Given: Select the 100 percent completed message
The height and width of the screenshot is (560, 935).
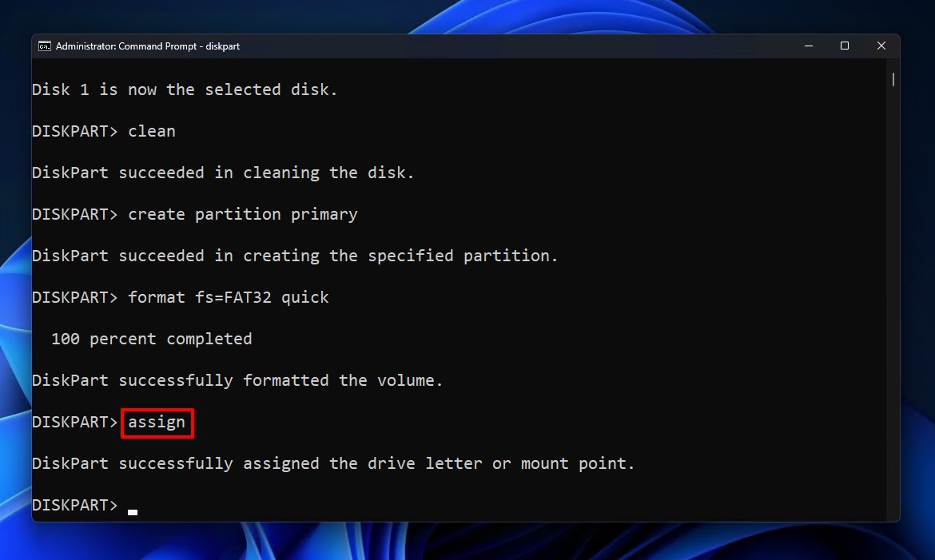Looking at the screenshot, I should coord(152,338).
